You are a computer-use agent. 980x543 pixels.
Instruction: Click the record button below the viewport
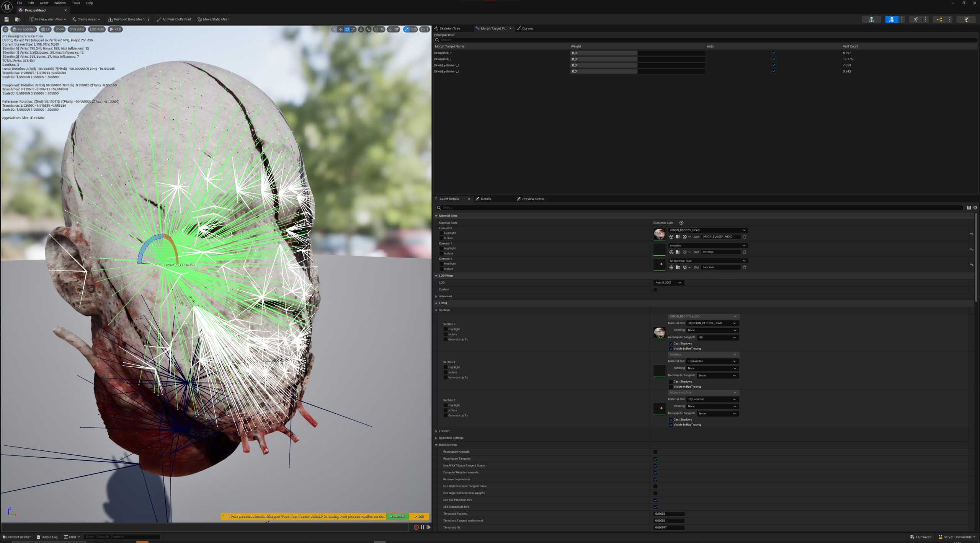point(416,527)
